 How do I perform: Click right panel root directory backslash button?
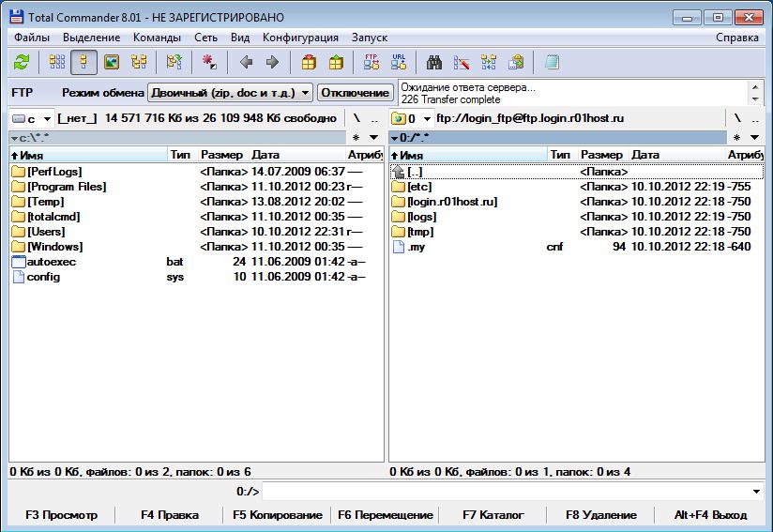[737, 118]
